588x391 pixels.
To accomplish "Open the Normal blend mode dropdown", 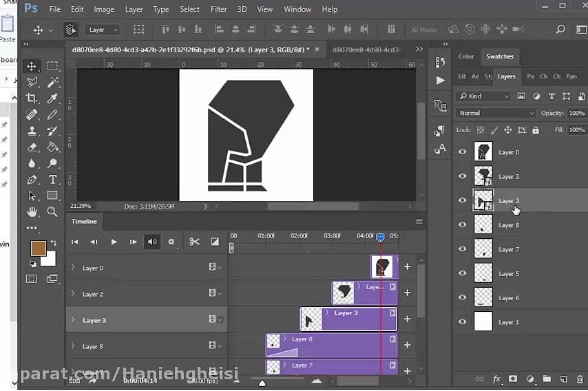I will click(x=496, y=113).
